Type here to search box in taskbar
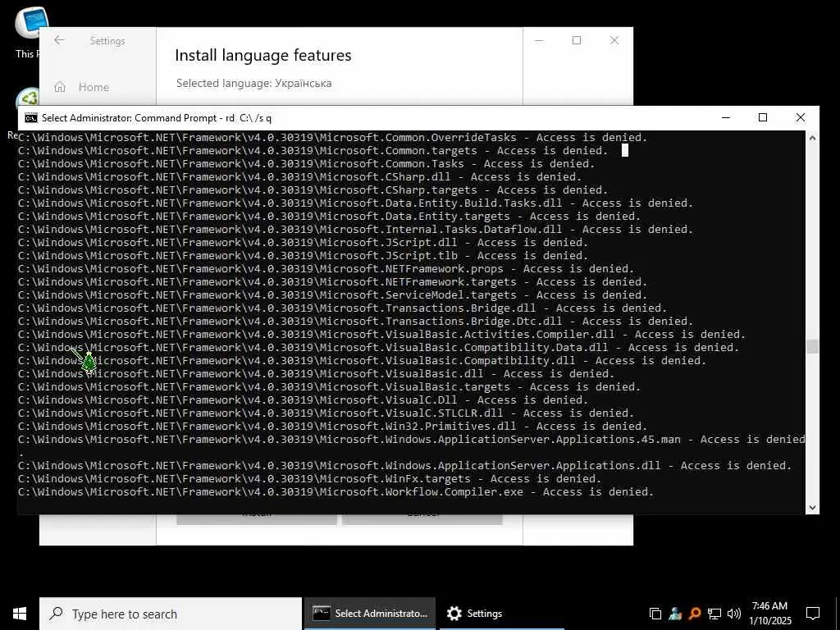 click(171, 614)
